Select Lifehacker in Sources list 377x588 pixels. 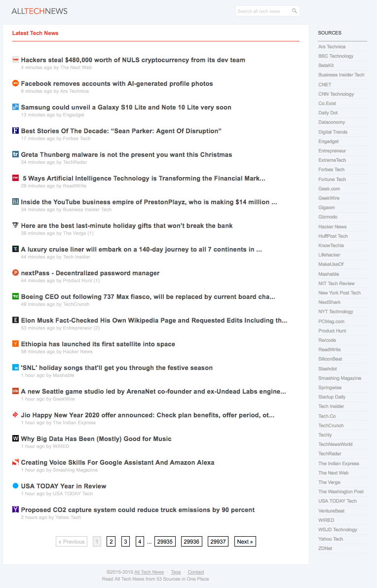(x=329, y=255)
